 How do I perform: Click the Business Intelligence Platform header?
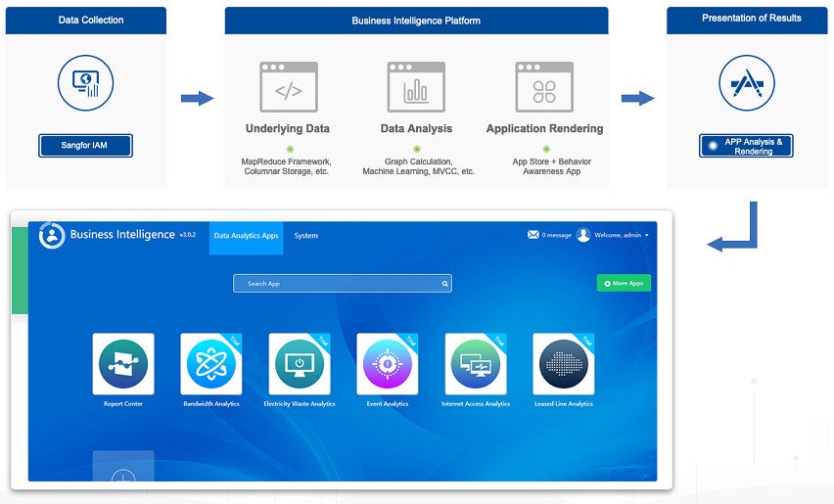click(x=416, y=21)
